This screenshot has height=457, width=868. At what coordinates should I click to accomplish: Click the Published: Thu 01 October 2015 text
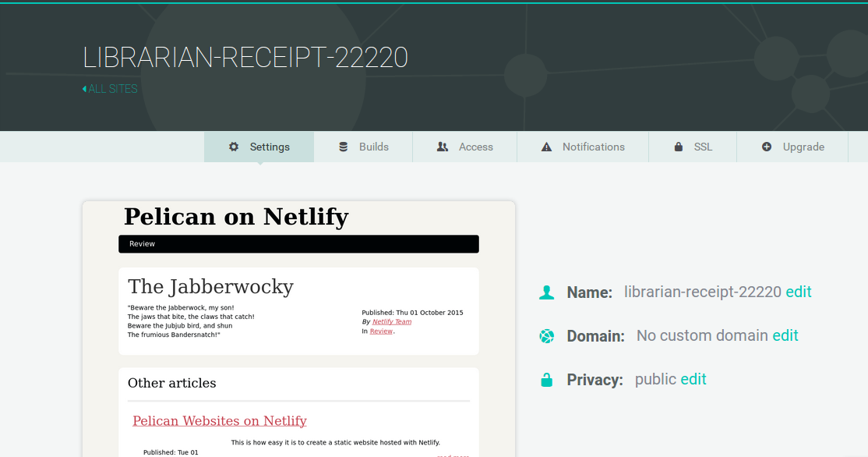click(412, 313)
